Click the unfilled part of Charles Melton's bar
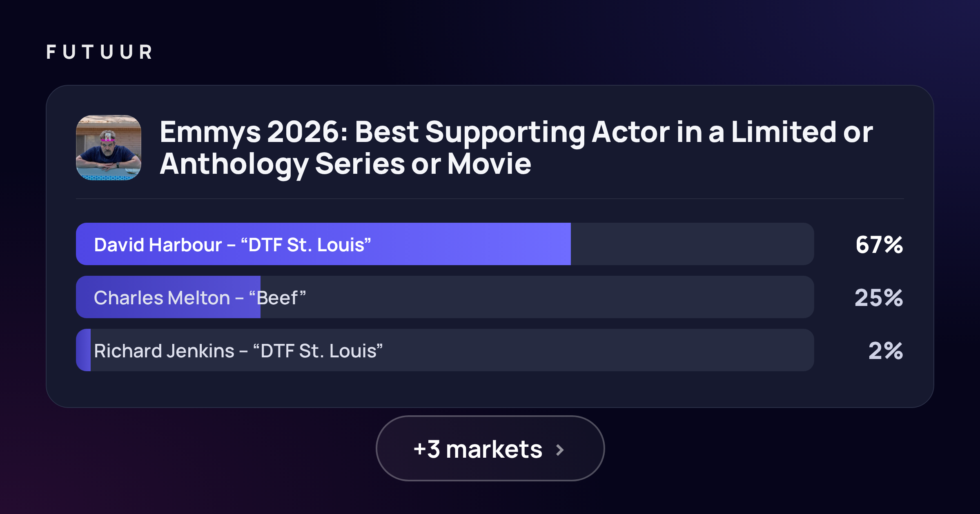The height and width of the screenshot is (514, 980). (x=537, y=297)
